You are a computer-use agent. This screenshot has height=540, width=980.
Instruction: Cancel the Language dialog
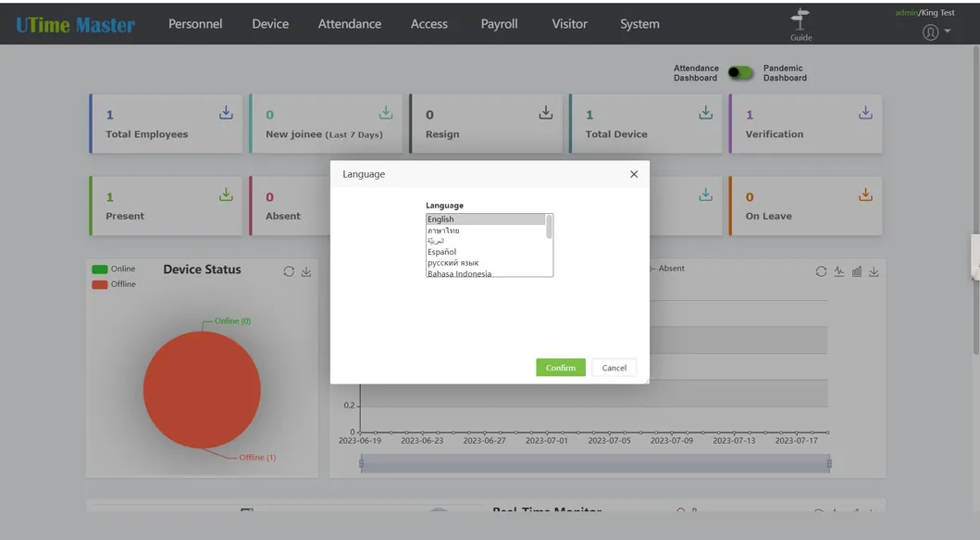tap(614, 368)
